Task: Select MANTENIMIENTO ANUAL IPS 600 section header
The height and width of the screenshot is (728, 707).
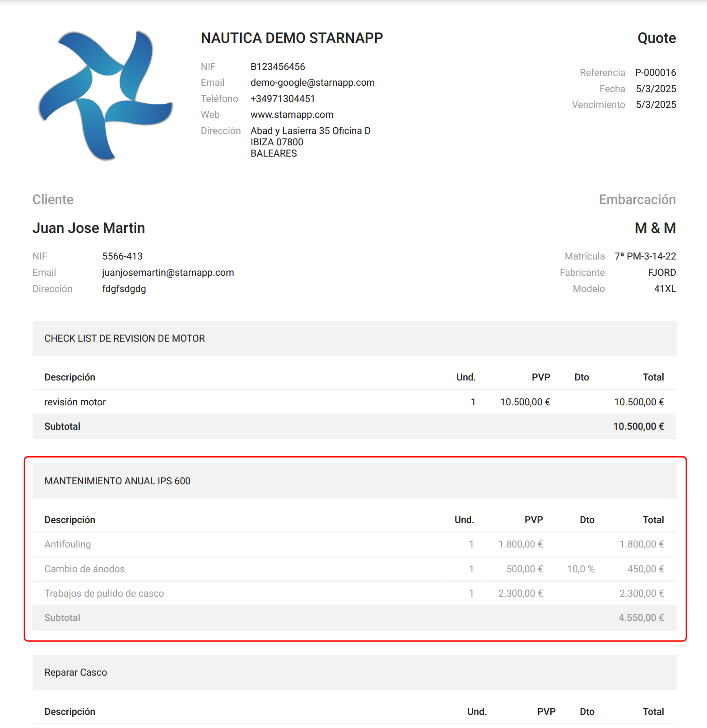Action: pyautogui.click(x=354, y=481)
